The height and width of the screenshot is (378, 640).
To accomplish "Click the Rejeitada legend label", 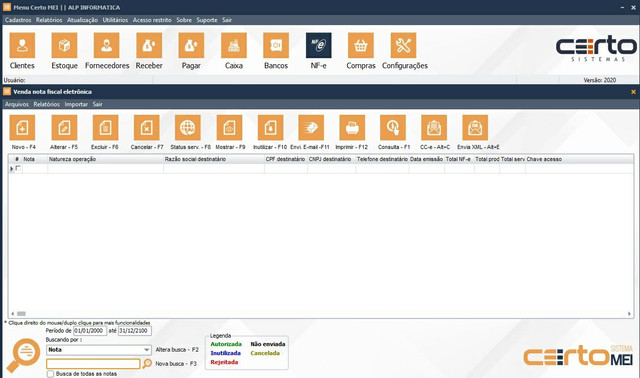I will click(224, 362).
